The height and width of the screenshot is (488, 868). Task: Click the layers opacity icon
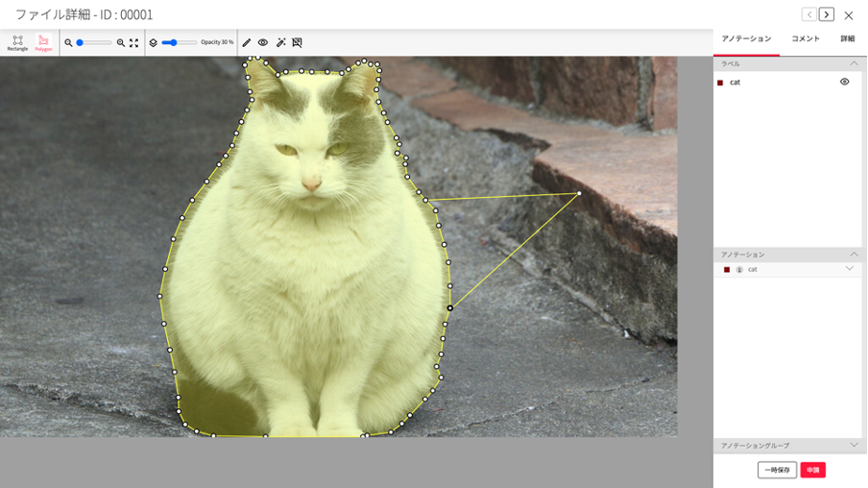click(x=153, y=43)
